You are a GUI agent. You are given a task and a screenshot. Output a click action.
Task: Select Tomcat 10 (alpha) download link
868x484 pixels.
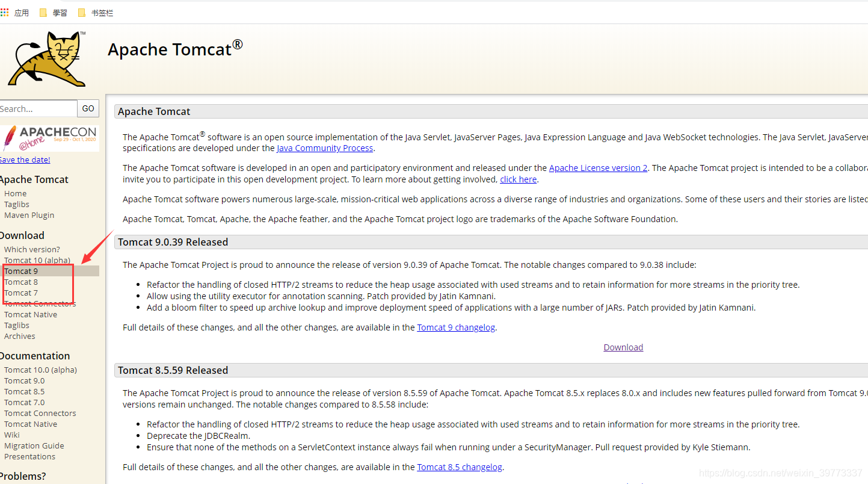pyautogui.click(x=37, y=260)
